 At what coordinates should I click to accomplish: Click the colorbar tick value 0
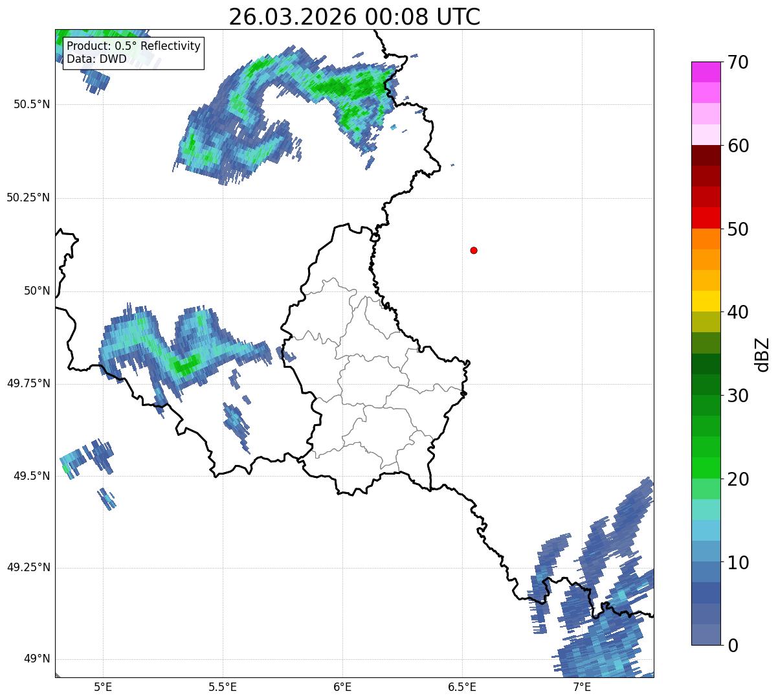(x=733, y=646)
